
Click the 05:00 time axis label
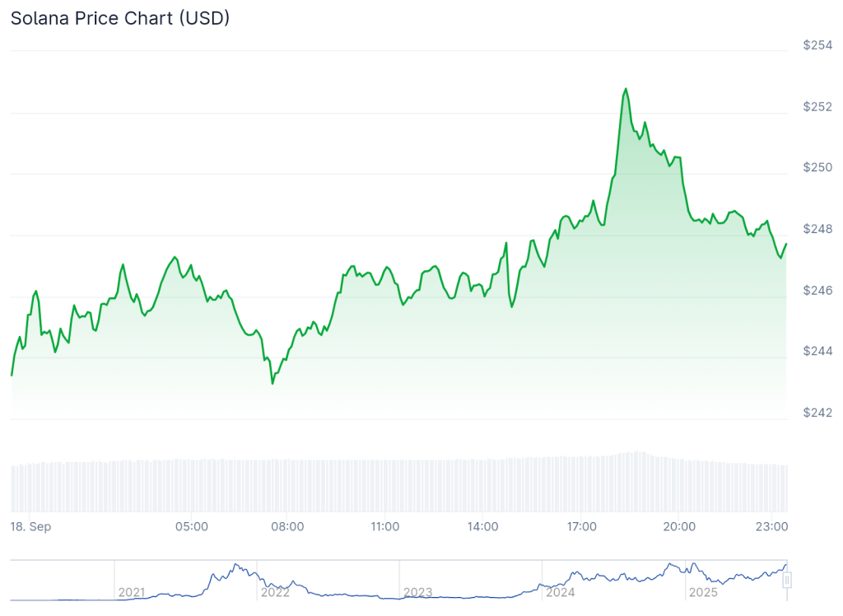point(191,526)
